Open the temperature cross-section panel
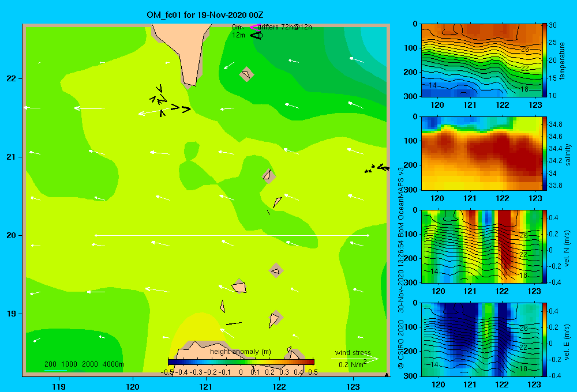The width and height of the screenshot is (577, 392). coord(482,61)
